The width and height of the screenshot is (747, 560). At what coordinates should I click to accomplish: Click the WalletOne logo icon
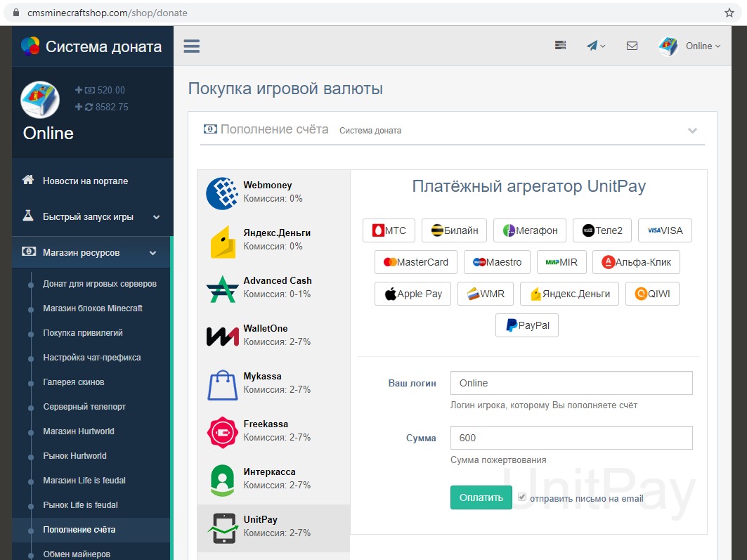click(x=222, y=337)
